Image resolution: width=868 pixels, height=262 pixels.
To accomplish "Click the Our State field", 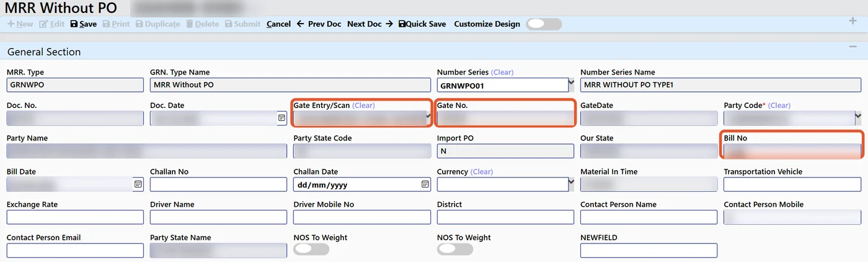I will [649, 151].
